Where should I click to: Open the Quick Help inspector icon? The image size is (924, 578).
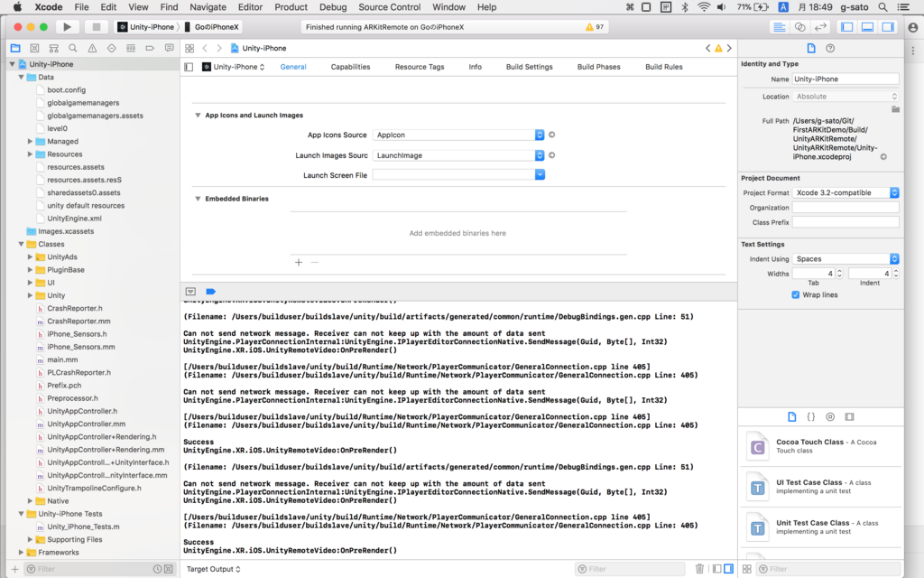pyautogui.click(x=830, y=49)
